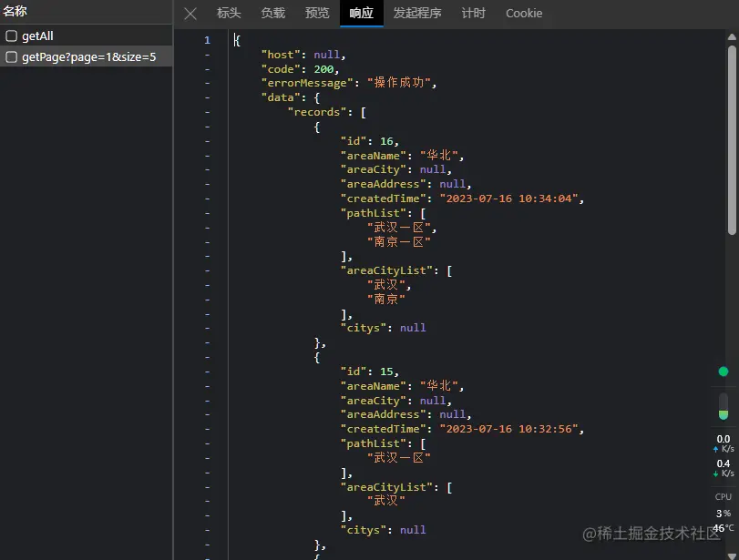739x560 pixels.
Task: Click the "errorMessage": "操作成功" line
Action: [349, 83]
